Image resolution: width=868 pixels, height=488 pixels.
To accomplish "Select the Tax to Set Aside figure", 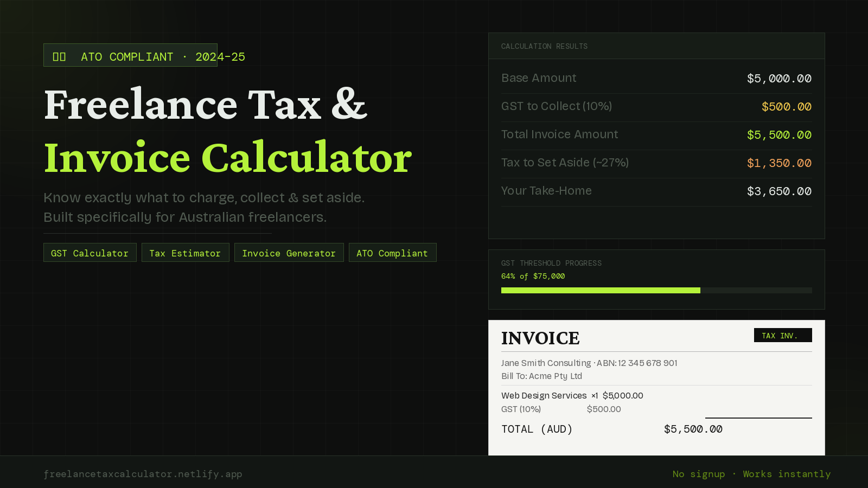I will pyautogui.click(x=779, y=163).
